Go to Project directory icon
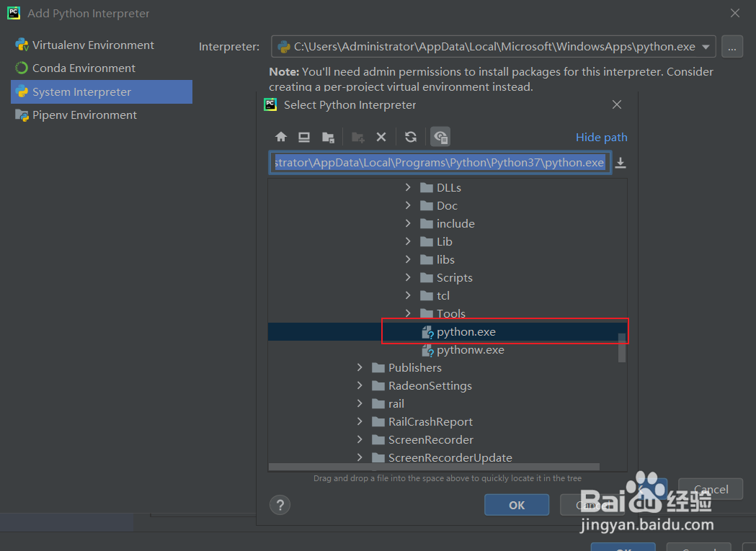 click(329, 138)
